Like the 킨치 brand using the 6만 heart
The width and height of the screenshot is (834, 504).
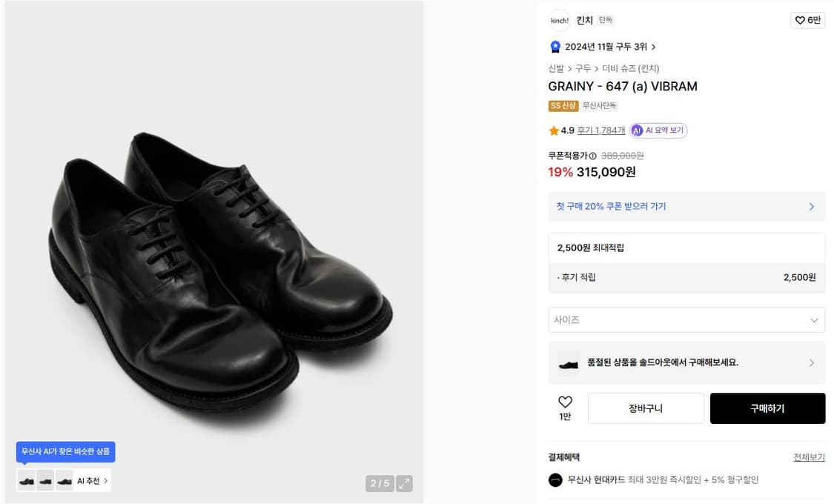click(807, 20)
